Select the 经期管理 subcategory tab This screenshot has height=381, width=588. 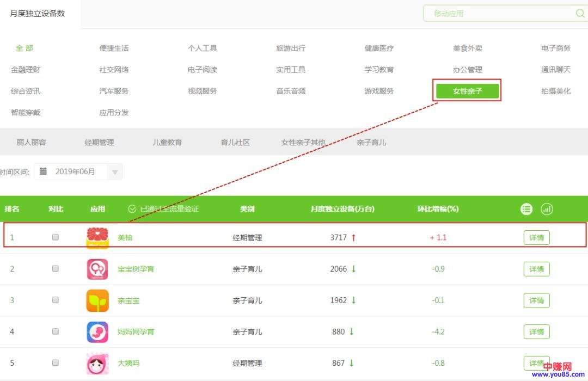[x=99, y=142]
